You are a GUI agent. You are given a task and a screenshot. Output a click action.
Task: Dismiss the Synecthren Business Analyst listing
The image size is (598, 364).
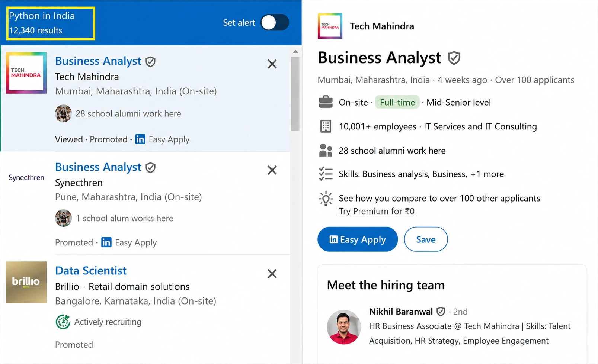click(272, 170)
